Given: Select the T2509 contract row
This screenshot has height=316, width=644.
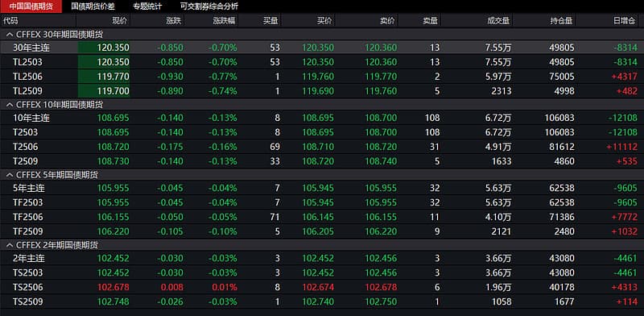Looking at the screenshot, I should [322, 161].
